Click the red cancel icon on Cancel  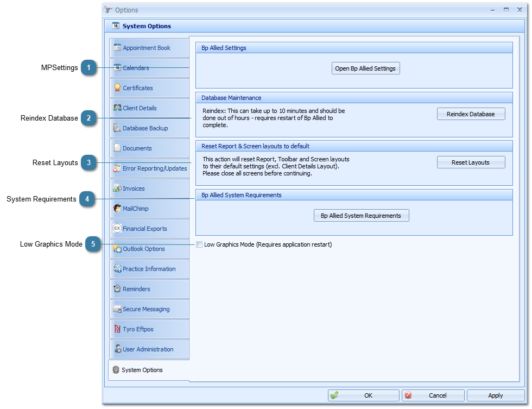point(408,395)
